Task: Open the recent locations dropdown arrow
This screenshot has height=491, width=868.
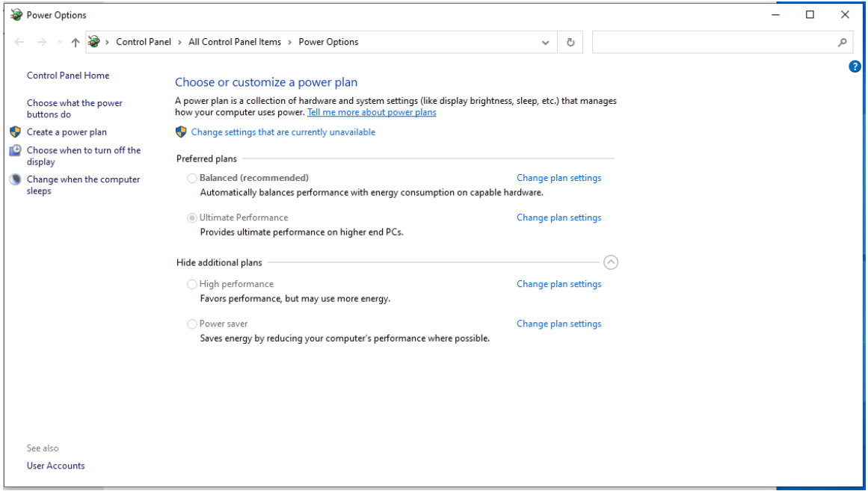Action: pos(60,43)
